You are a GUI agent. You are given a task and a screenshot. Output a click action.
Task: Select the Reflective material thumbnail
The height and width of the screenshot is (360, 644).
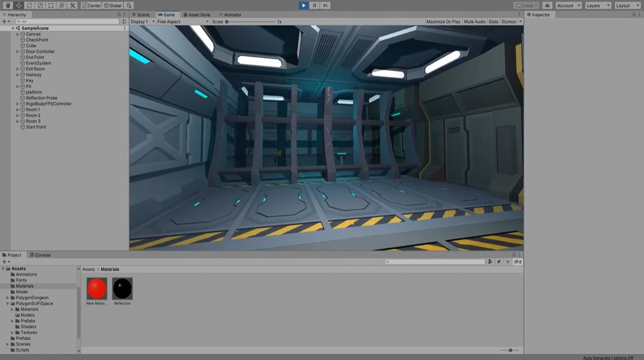(x=122, y=289)
